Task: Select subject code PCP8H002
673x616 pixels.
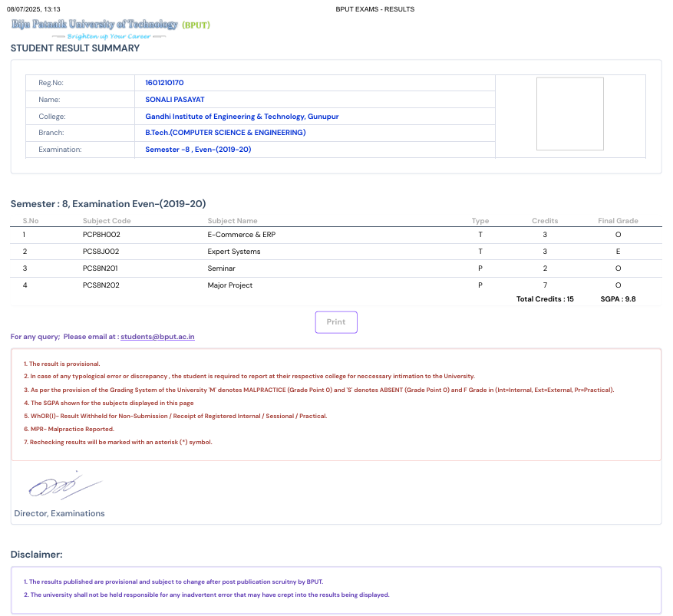Action: point(101,235)
